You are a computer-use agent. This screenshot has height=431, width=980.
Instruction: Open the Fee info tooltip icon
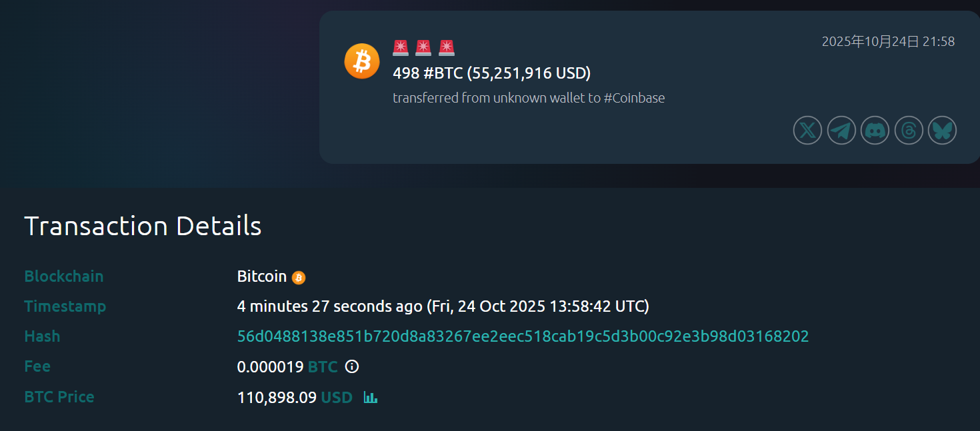tap(352, 366)
